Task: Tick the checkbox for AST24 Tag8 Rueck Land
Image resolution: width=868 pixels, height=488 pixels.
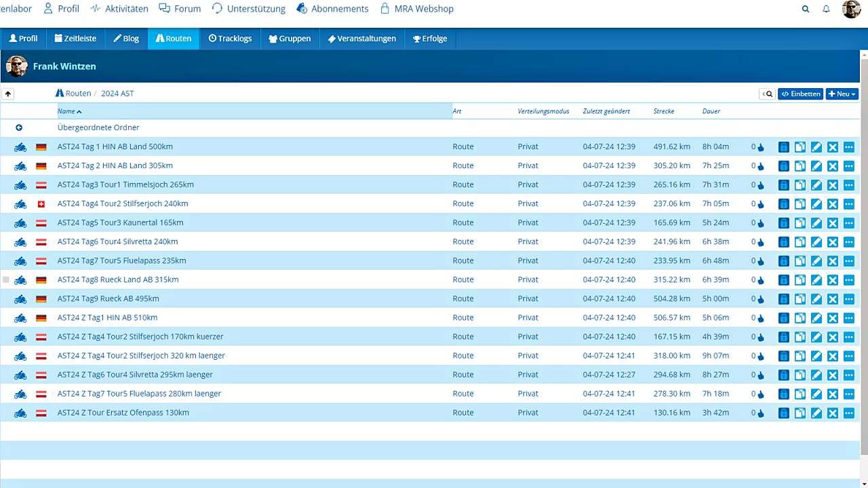Action: pos(6,279)
